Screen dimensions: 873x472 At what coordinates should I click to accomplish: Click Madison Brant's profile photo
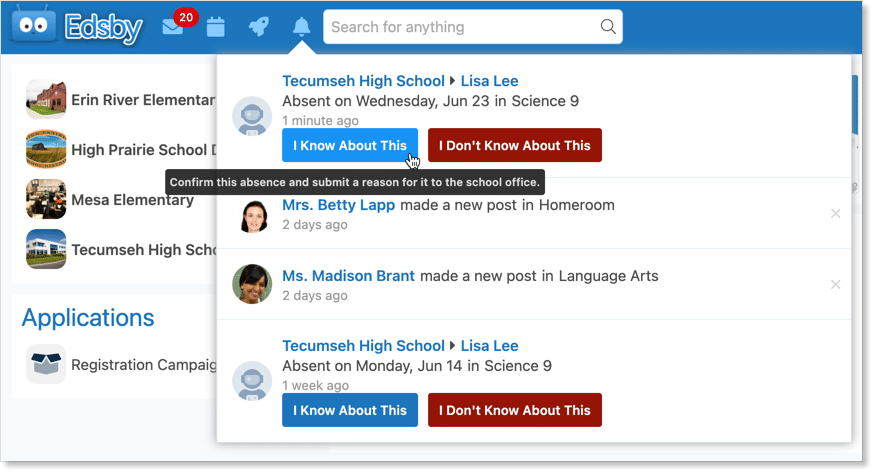[x=252, y=284]
